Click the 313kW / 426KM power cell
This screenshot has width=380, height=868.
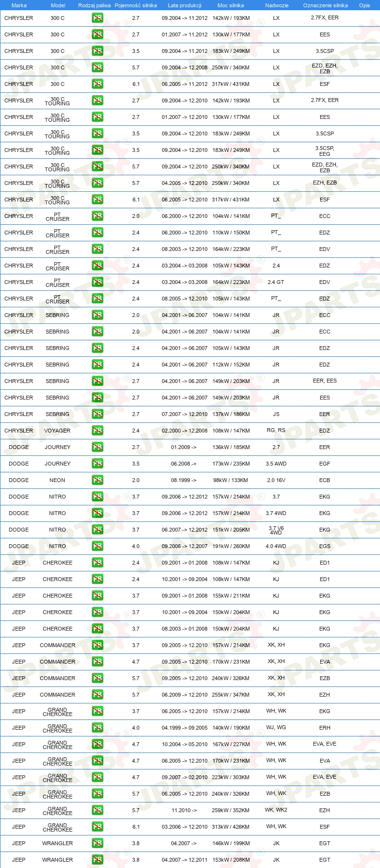[231, 827]
